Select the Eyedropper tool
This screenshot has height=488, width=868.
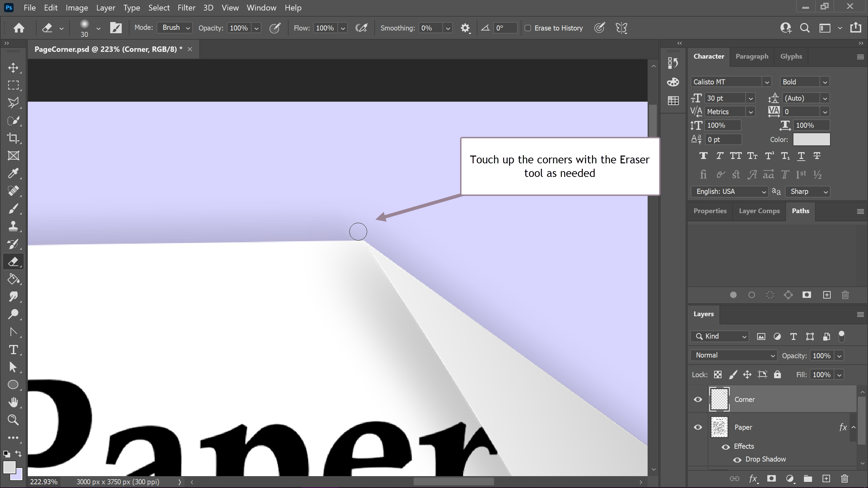point(14,173)
